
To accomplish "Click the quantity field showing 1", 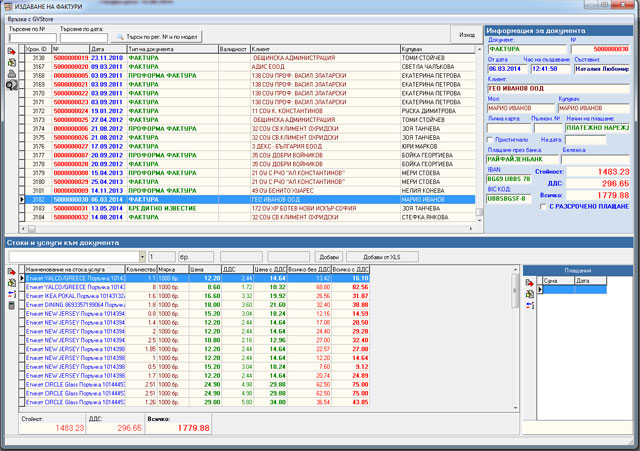I will click(x=162, y=257).
